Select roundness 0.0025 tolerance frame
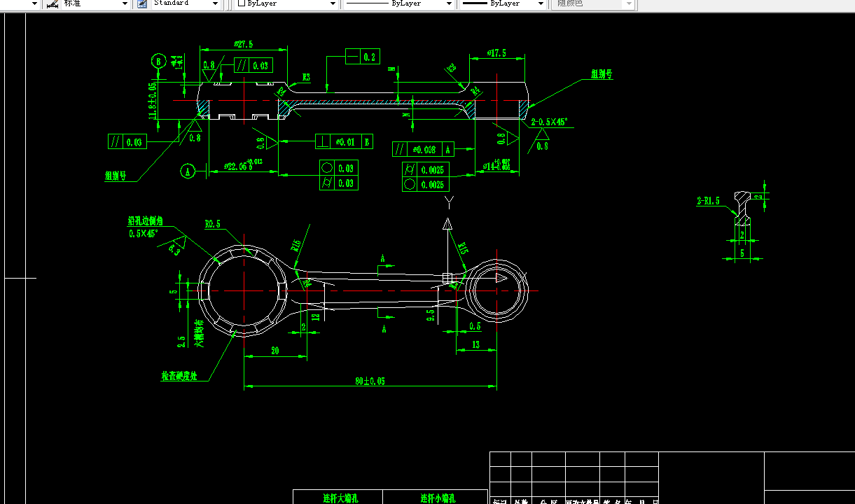Screen dimensions: 855x504 [x=425, y=185]
